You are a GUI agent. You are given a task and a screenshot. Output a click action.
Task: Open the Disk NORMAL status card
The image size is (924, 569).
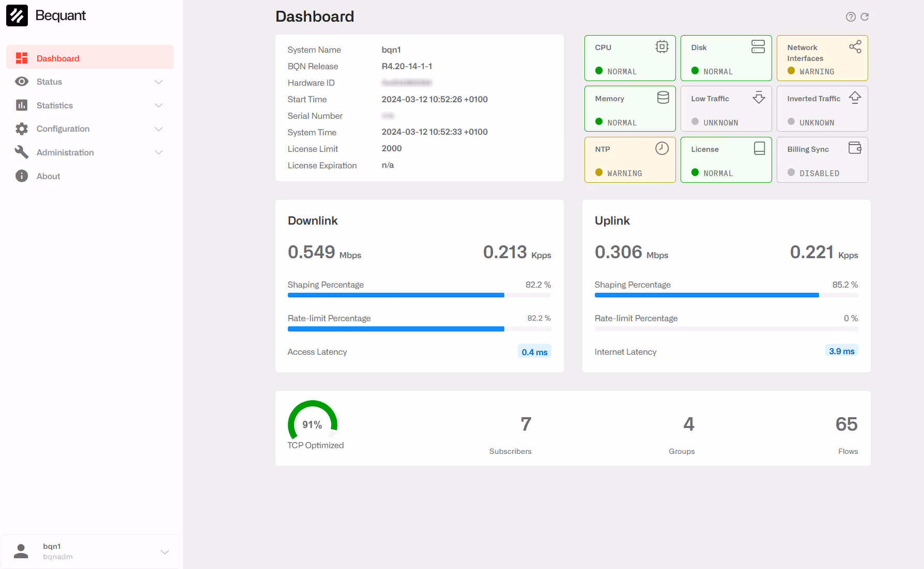726,58
